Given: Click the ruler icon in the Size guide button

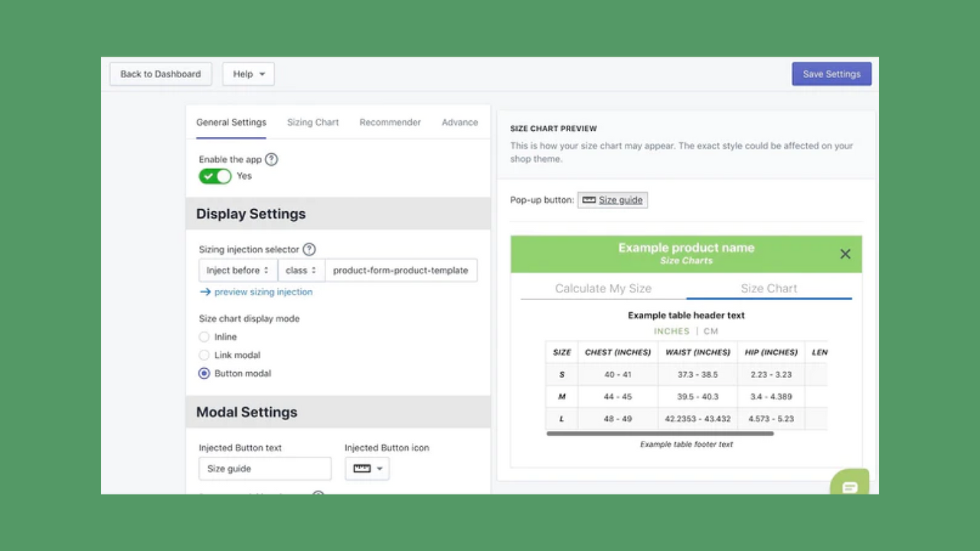Looking at the screenshot, I should click(x=589, y=200).
